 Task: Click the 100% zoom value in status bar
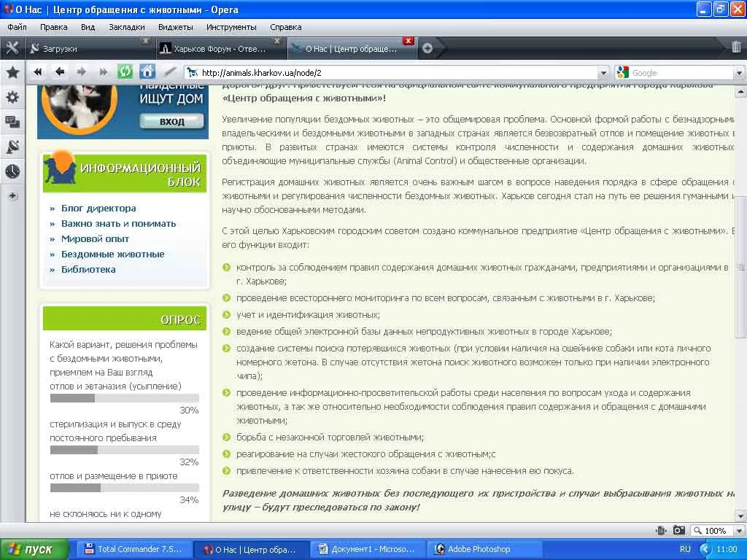(x=715, y=531)
